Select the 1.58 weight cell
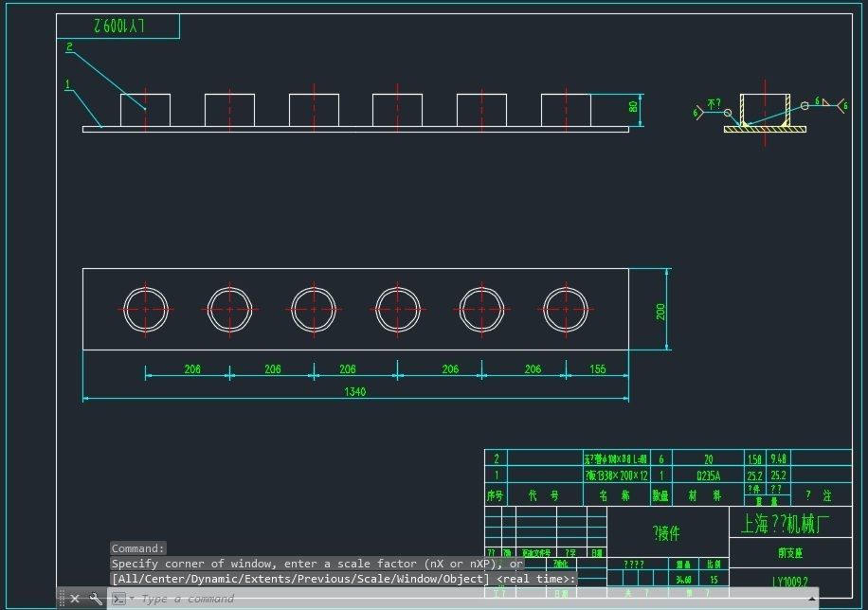This screenshot has width=868, height=610. pyautogui.click(x=754, y=459)
